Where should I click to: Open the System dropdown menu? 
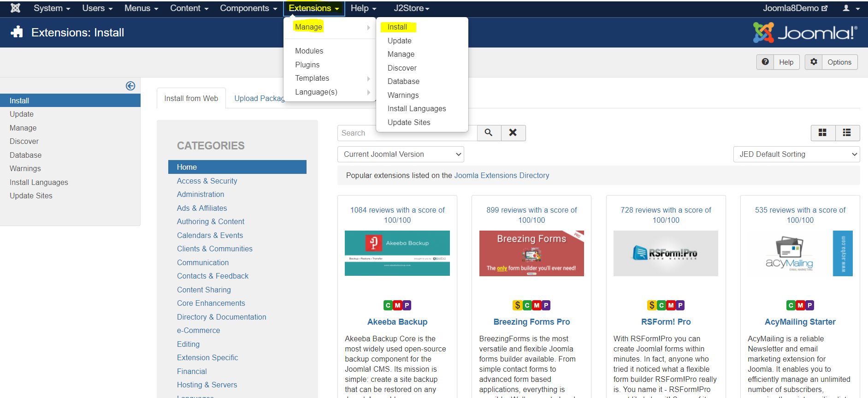(x=52, y=8)
